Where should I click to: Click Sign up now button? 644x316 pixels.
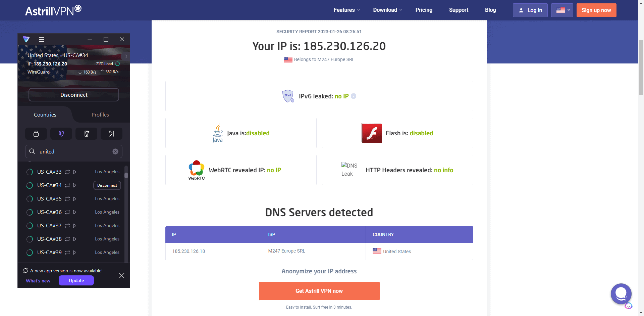coord(596,10)
